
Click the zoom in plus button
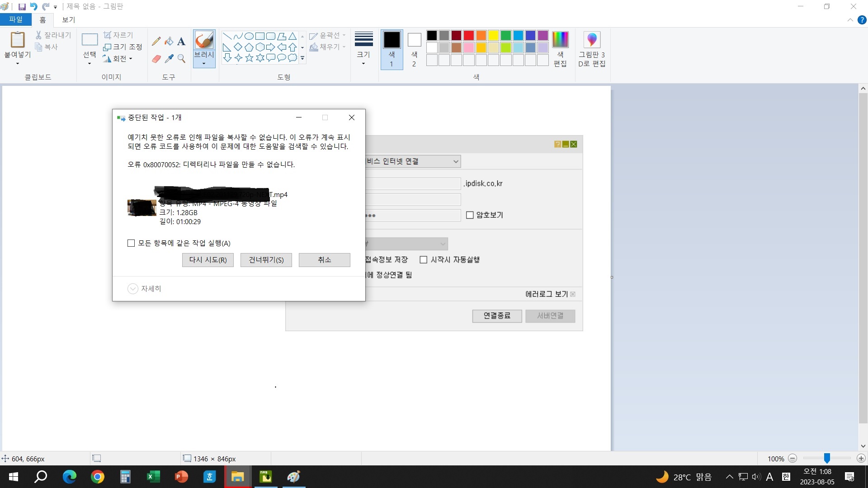tap(861, 458)
